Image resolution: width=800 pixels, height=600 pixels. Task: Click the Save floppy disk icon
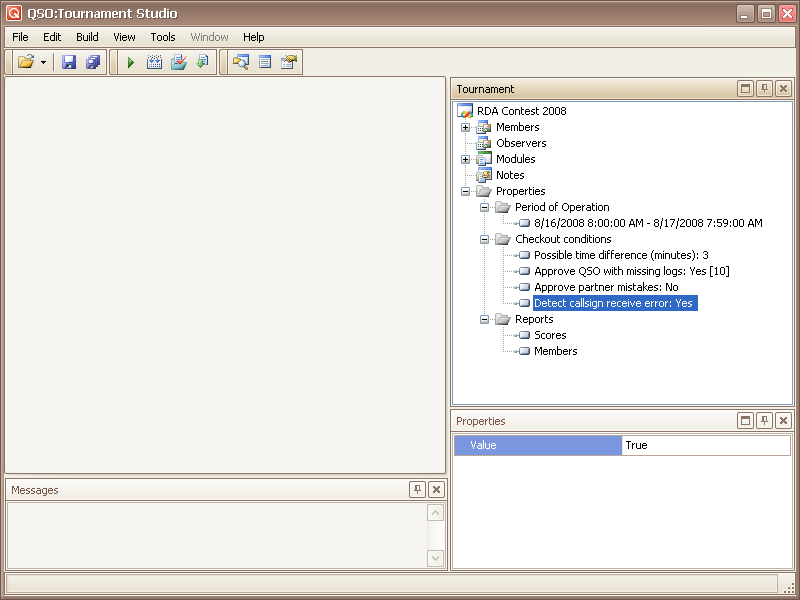(x=69, y=62)
